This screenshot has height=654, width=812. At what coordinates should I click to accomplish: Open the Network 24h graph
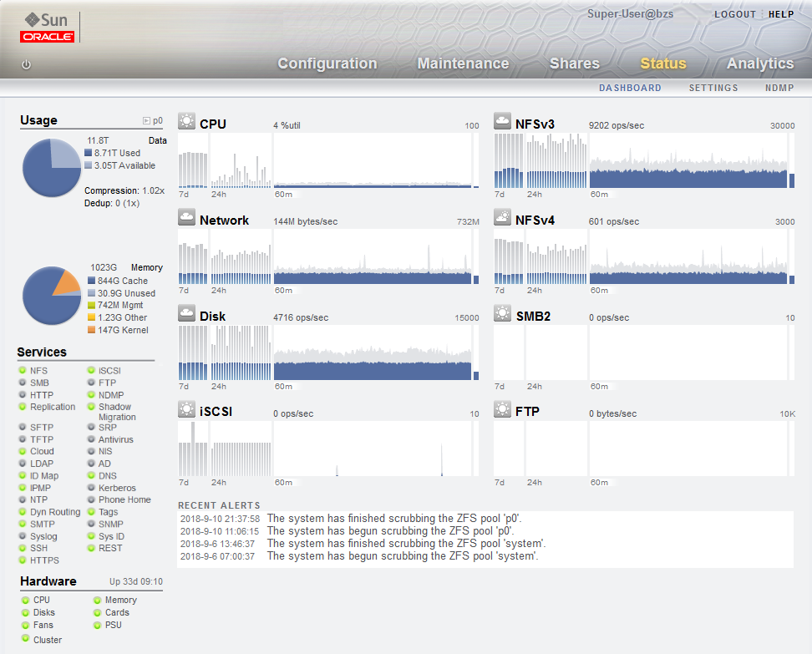[241, 256]
